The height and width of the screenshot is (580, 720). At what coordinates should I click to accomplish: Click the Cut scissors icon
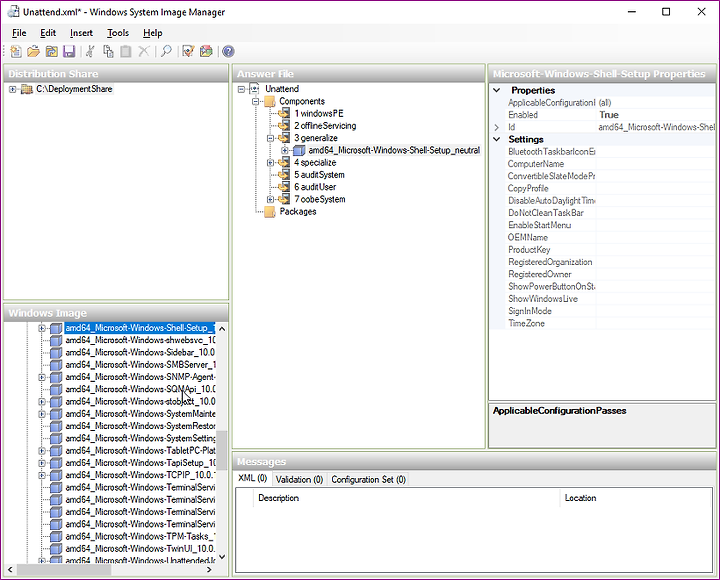[90, 51]
